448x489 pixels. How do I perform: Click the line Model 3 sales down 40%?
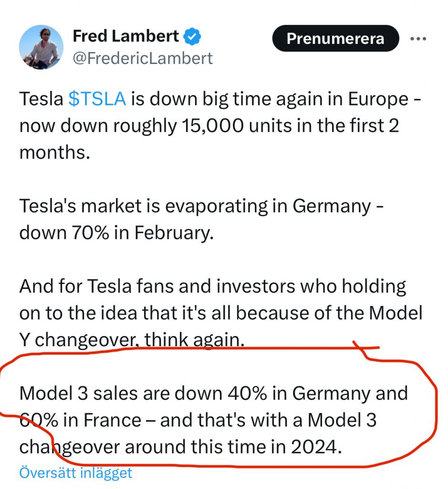(x=213, y=393)
